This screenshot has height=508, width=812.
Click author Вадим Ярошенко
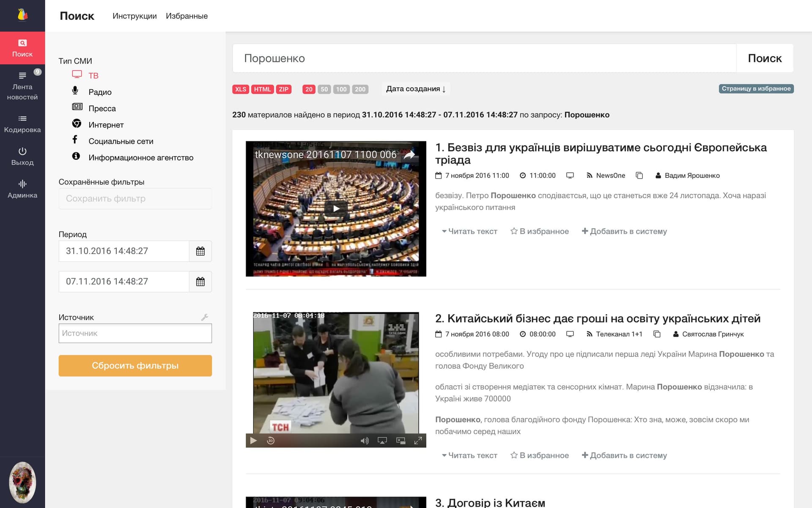[x=692, y=175]
